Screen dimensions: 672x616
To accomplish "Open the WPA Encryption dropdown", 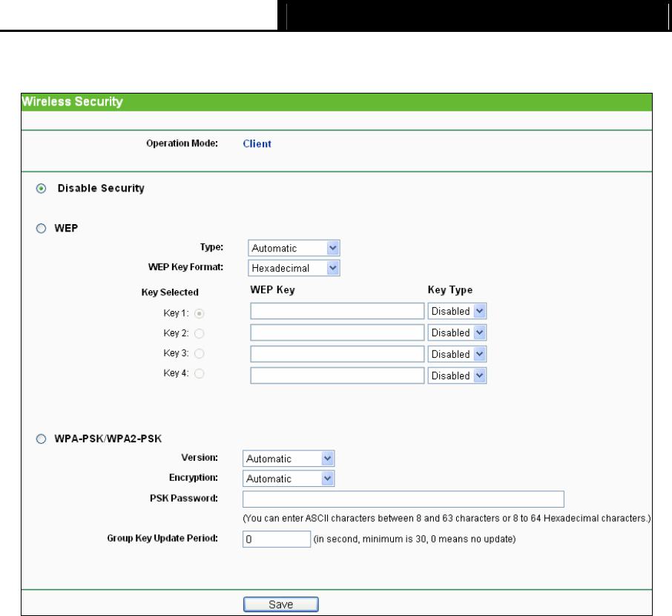I will (x=289, y=478).
